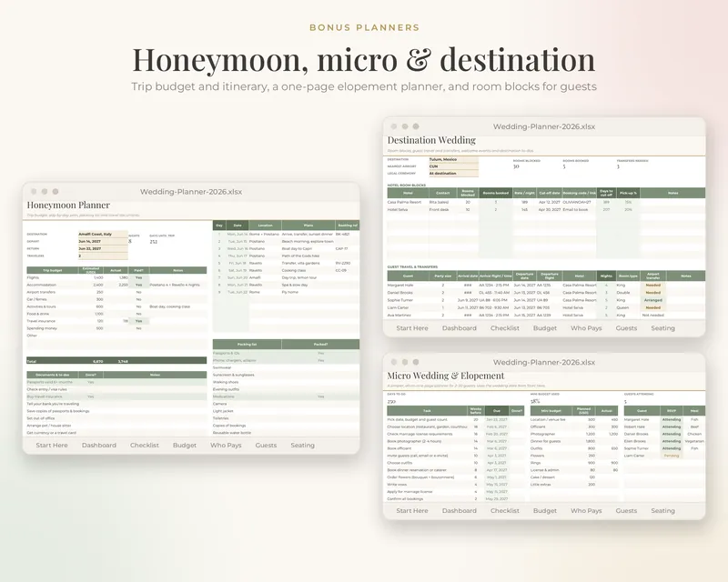Click Yes in Paid column for Flights

[138, 277]
